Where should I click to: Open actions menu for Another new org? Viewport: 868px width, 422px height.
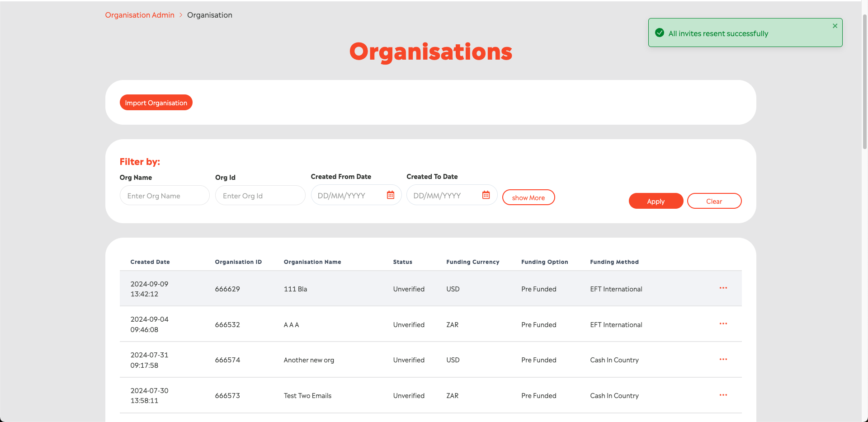click(723, 360)
